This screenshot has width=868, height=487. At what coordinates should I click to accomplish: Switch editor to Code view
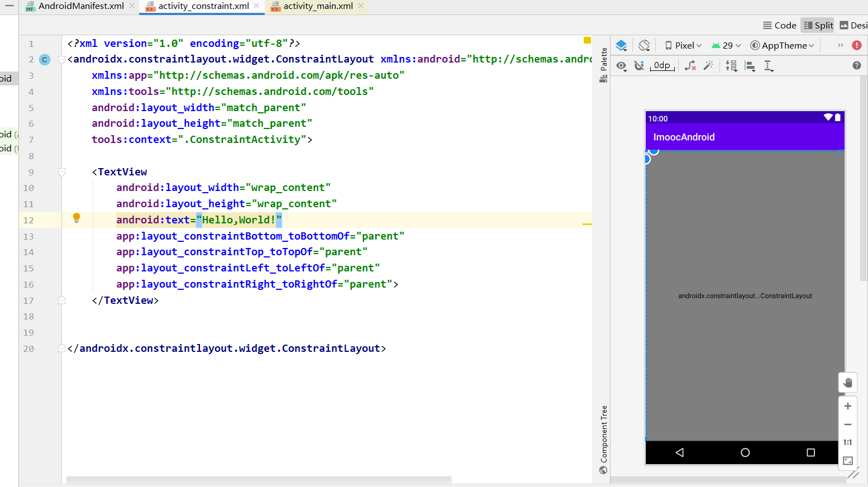(x=780, y=25)
